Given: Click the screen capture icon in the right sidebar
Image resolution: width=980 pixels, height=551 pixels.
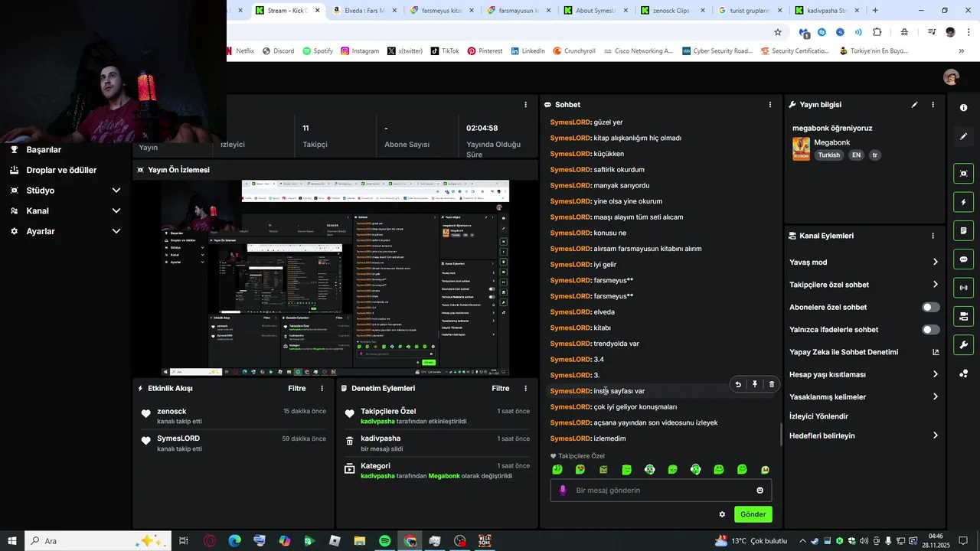Looking at the screenshot, I should click(x=963, y=174).
